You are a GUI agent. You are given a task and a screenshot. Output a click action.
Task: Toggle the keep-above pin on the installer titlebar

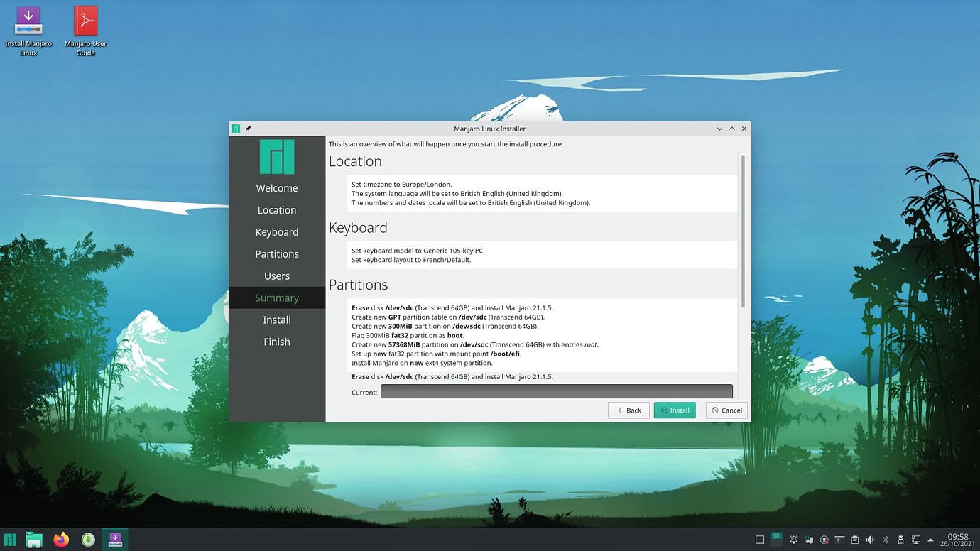pyautogui.click(x=248, y=129)
